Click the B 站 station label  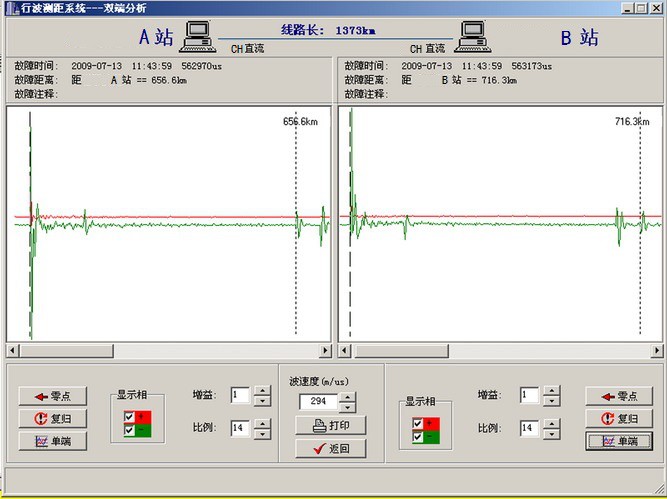point(579,37)
